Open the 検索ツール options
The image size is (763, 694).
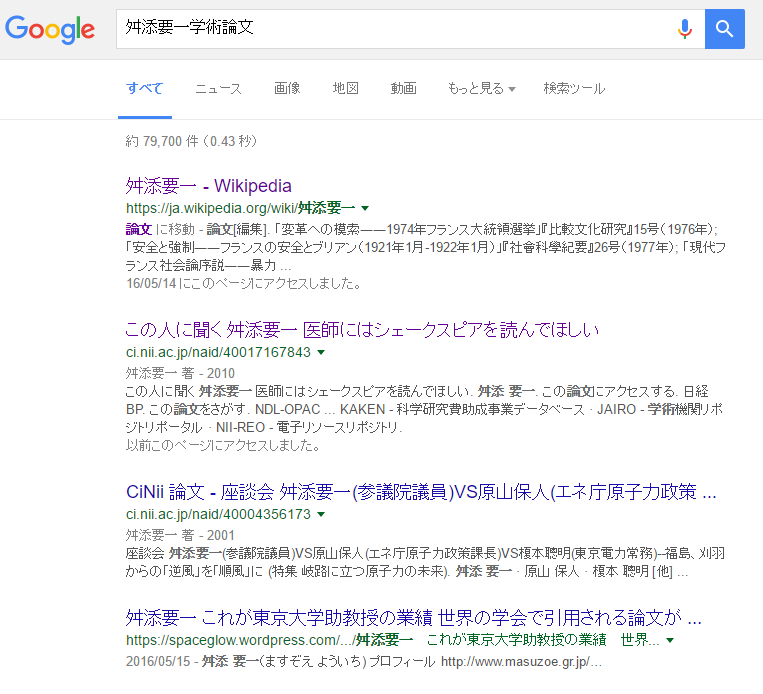[574, 88]
